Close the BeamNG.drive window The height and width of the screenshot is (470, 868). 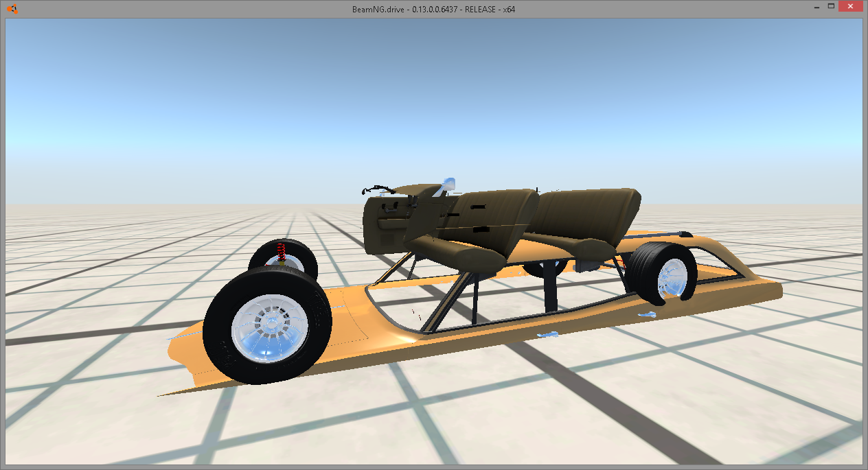(851, 6)
